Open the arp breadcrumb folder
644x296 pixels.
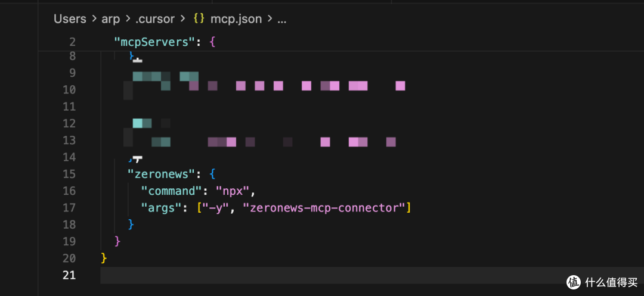[x=110, y=19]
